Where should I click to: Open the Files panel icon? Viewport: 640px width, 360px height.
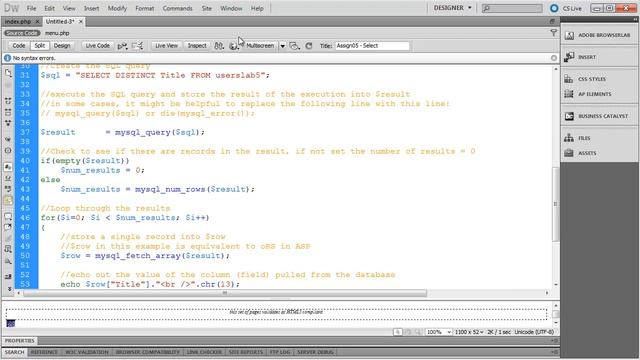click(569, 138)
